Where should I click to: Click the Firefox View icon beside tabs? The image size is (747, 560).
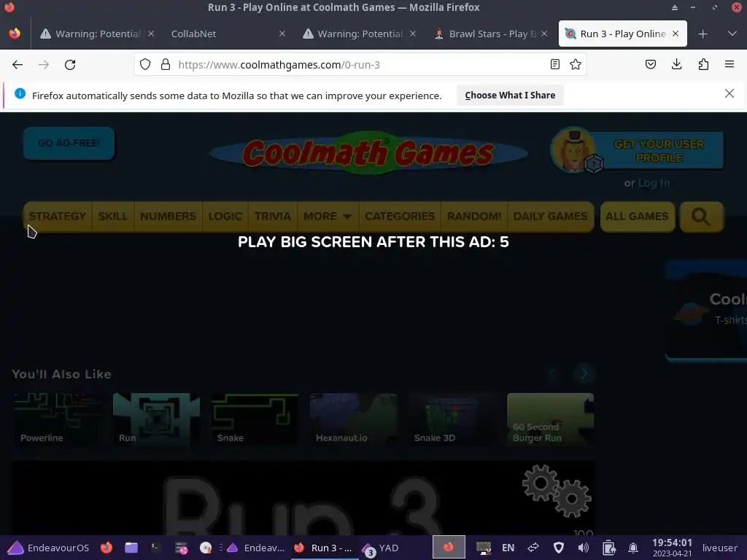tap(15, 34)
